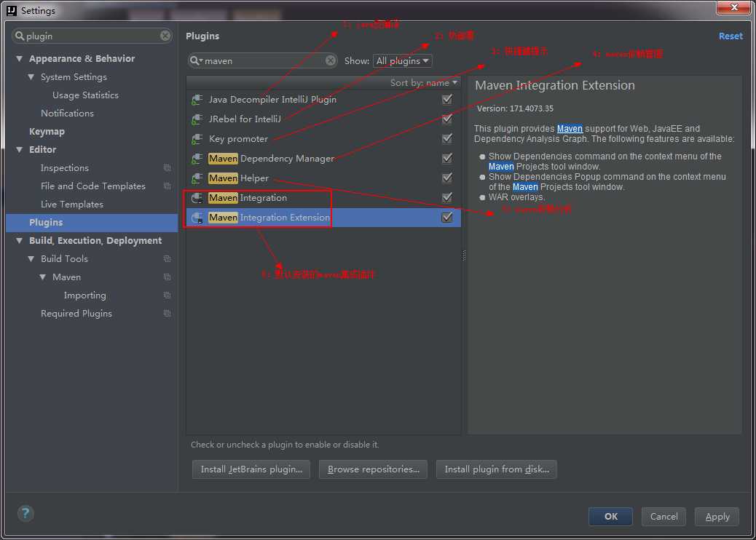Viewport: 756px width, 540px height.
Task: Click the Maven Integration plugin icon
Action: [x=197, y=198]
